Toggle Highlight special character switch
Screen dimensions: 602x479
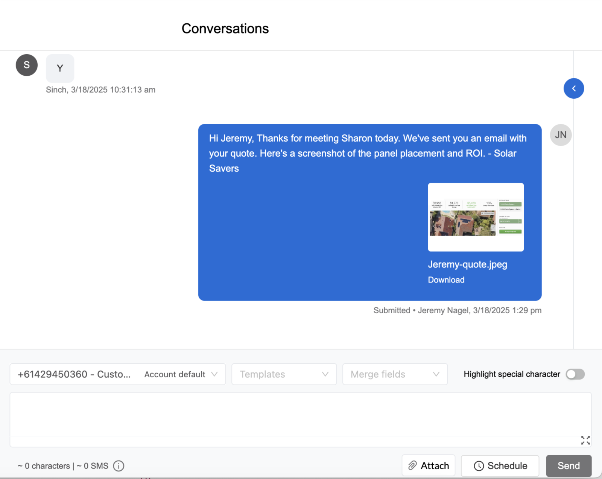575,374
